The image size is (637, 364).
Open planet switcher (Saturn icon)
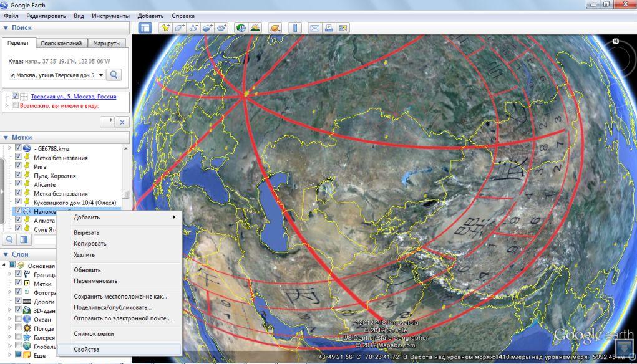coord(275,27)
